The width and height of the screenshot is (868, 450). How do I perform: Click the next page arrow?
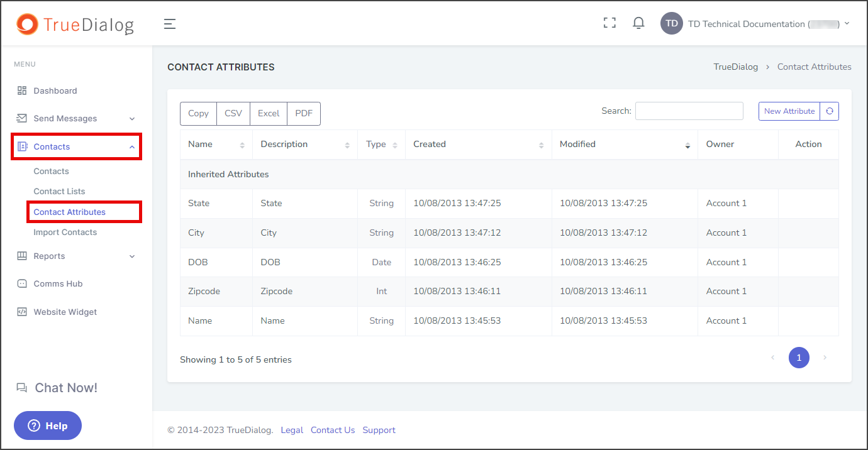click(825, 358)
